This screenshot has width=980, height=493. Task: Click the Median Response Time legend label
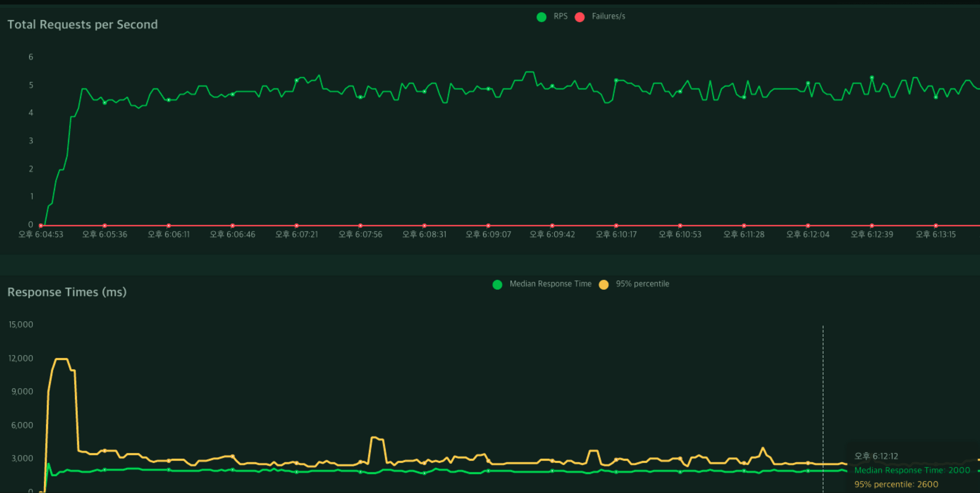pos(550,284)
